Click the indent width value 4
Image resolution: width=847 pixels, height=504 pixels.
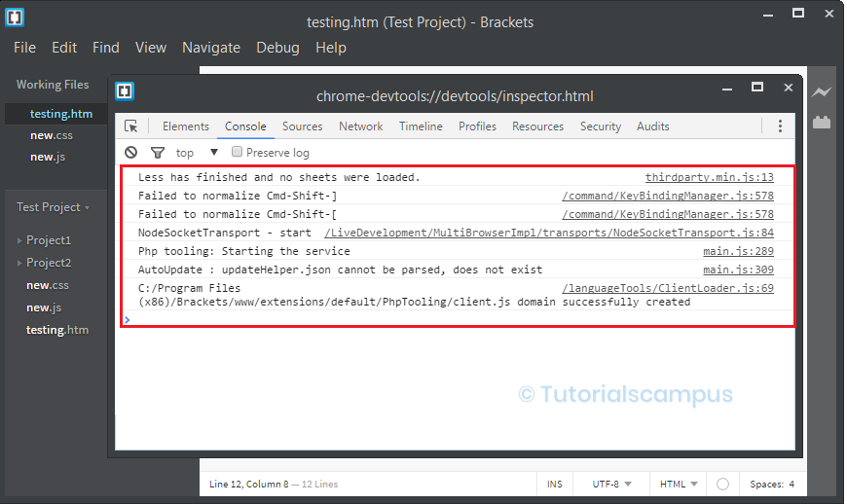point(792,484)
